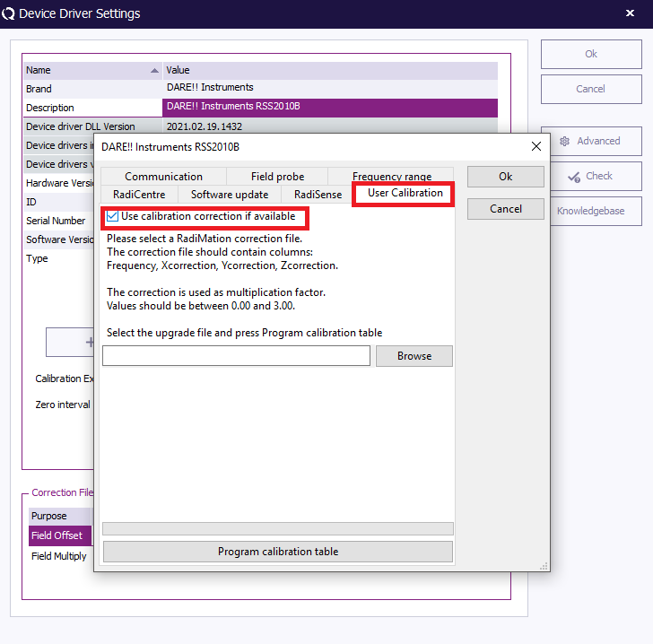Image resolution: width=653 pixels, height=644 pixels.
Task: Click the Name column sort arrow
Action: [155, 70]
